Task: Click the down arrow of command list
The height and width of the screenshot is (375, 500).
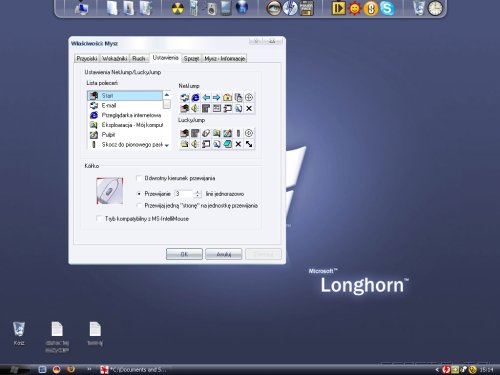Action: coord(167,145)
